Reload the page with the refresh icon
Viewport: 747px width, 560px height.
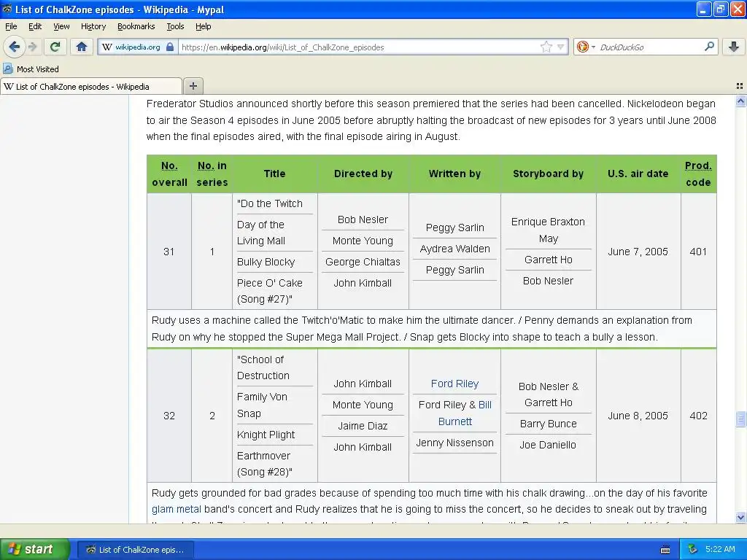pyautogui.click(x=55, y=47)
